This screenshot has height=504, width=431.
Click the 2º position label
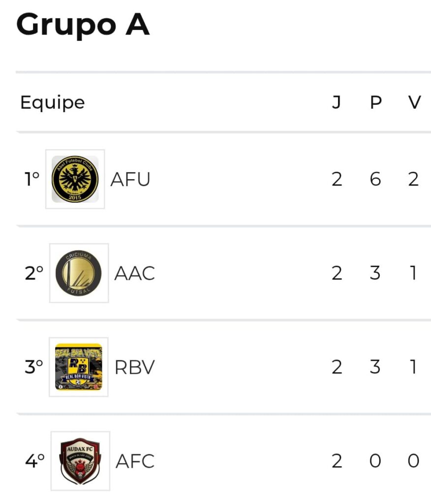coord(34,273)
